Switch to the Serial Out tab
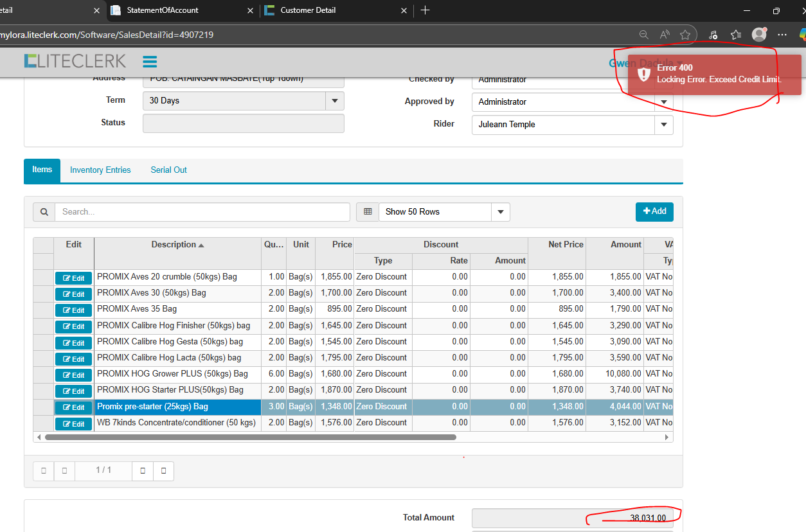The width and height of the screenshot is (806, 532). point(168,170)
